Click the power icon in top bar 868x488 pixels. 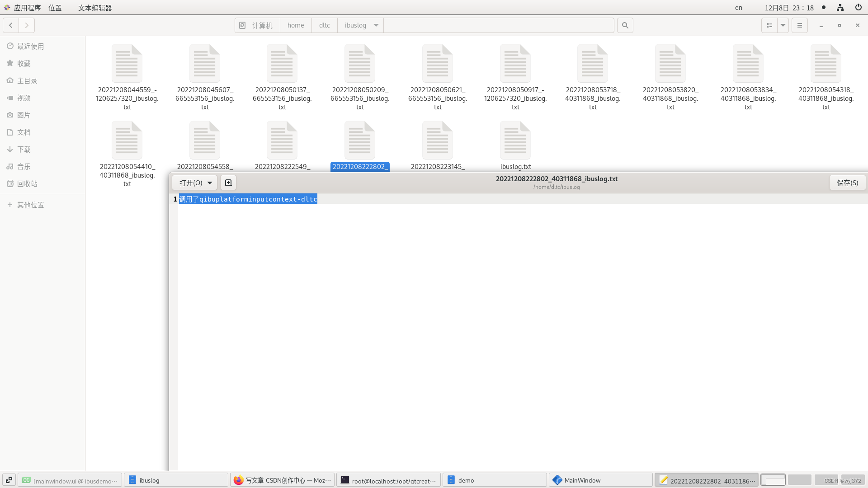[858, 7]
